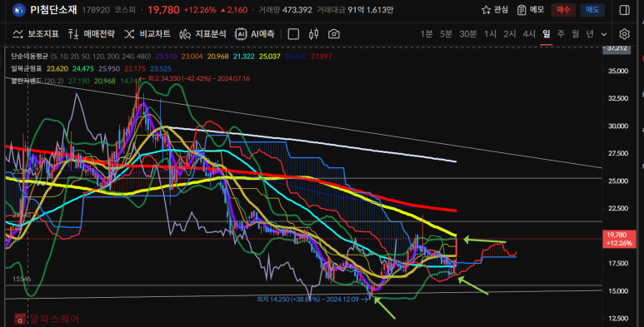Switch to 월 monthly timeframe

(x=575, y=34)
